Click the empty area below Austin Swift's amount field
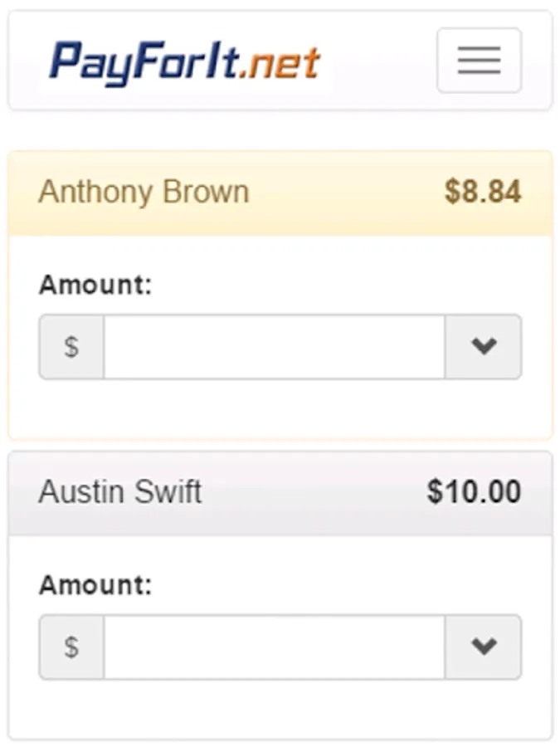This screenshot has height=747, width=560. click(280, 708)
